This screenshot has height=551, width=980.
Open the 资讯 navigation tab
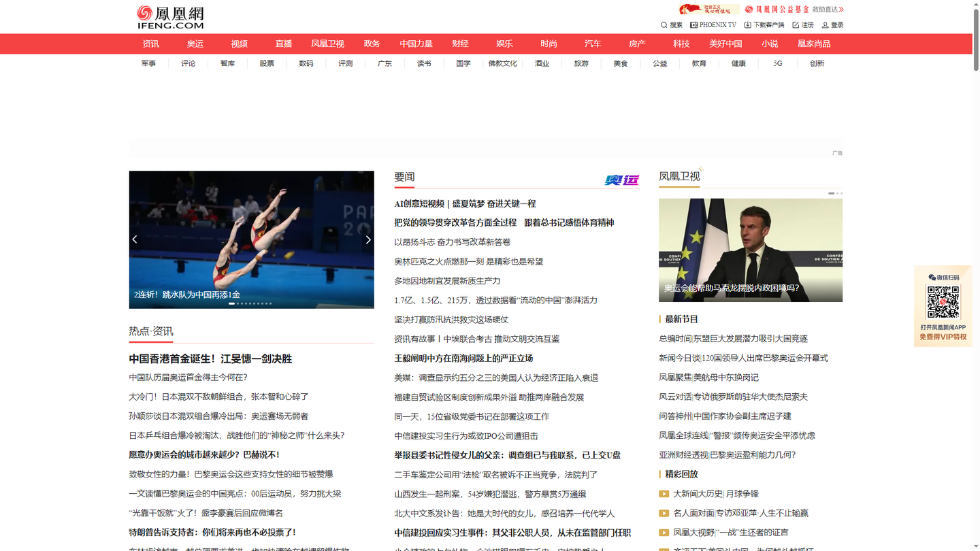pos(151,44)
